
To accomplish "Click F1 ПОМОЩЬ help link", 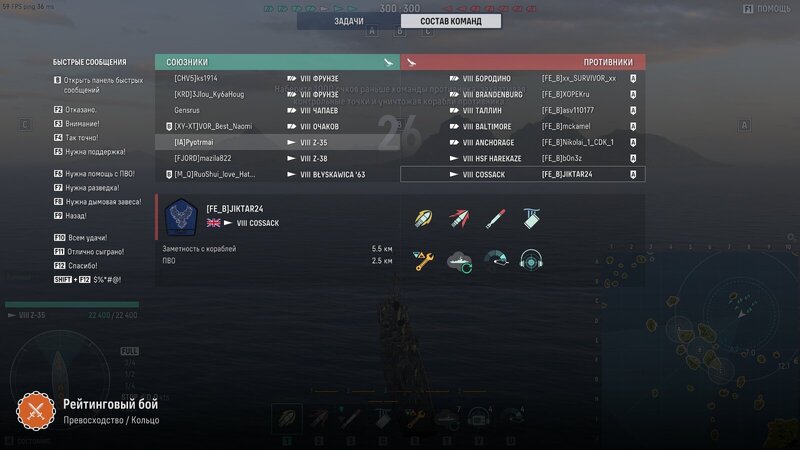I will (x=767, y=9).
